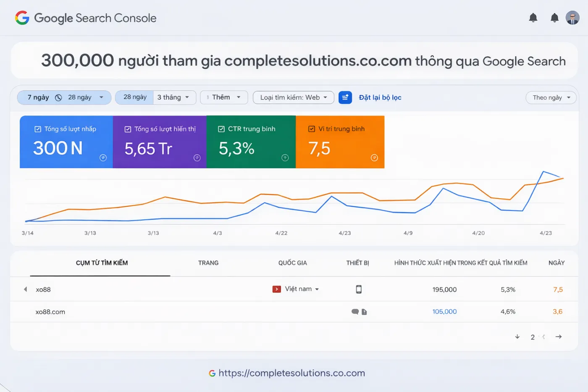Go to next page with the arrow icon
Screen dimensions: 588x392
(x=559, y=337)
